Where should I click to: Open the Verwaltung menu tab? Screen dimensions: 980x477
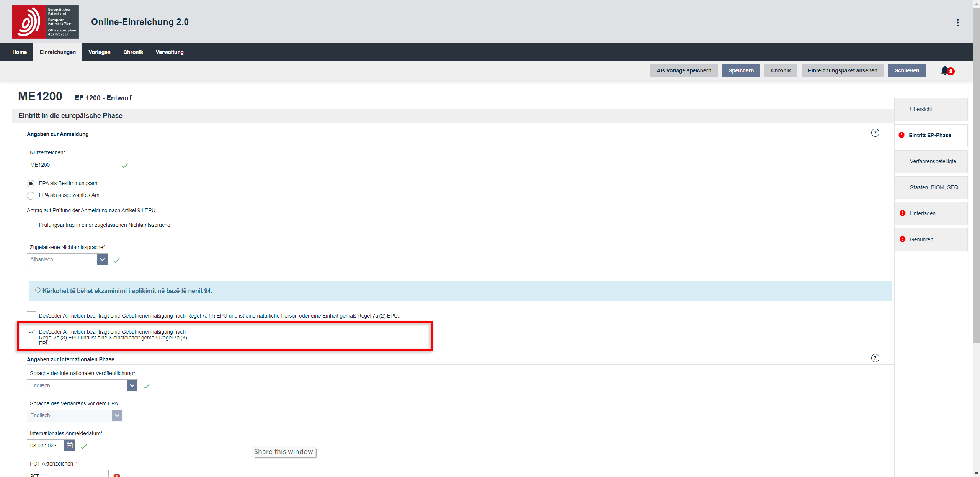169,52
